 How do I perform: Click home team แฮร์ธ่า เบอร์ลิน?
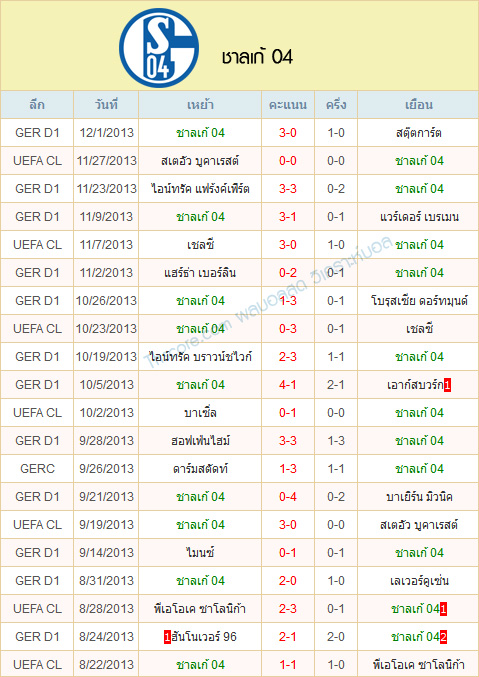[x=200, y=273]
